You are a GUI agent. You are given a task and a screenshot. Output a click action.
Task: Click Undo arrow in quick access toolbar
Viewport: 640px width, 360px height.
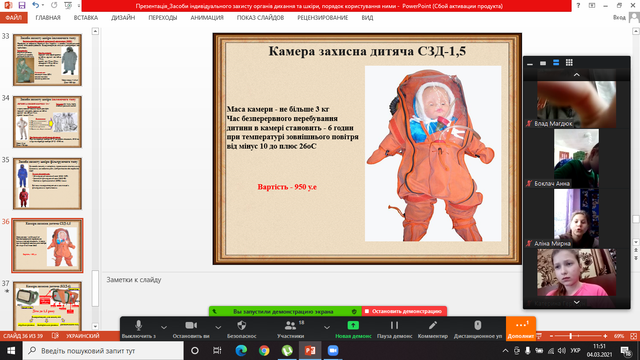point(36,5)
